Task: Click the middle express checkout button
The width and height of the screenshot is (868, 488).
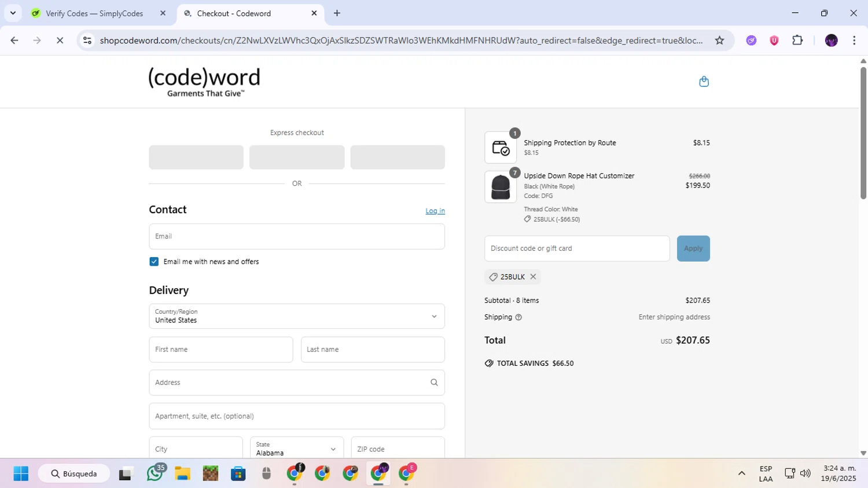Action: click(297, 157)
